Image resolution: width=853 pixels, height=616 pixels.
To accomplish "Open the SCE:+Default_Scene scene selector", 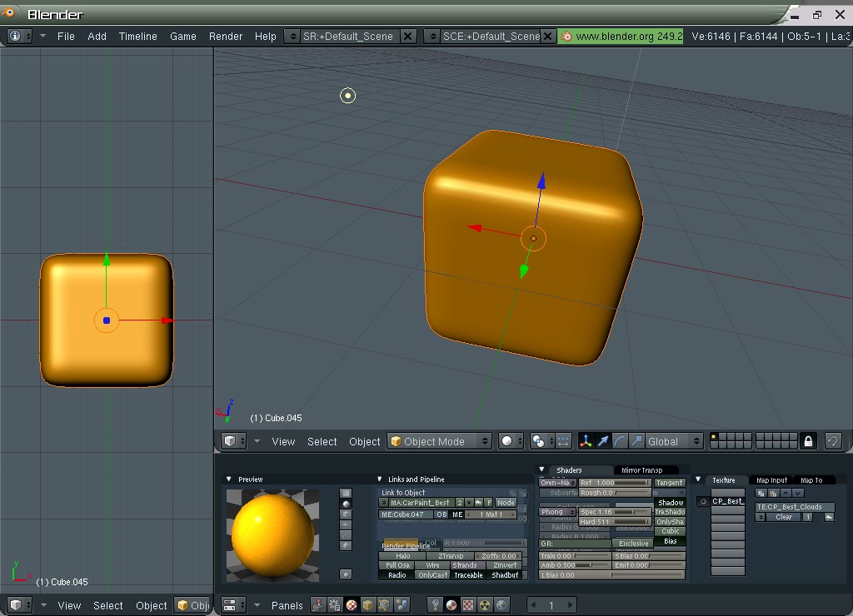I will (432, 36).
